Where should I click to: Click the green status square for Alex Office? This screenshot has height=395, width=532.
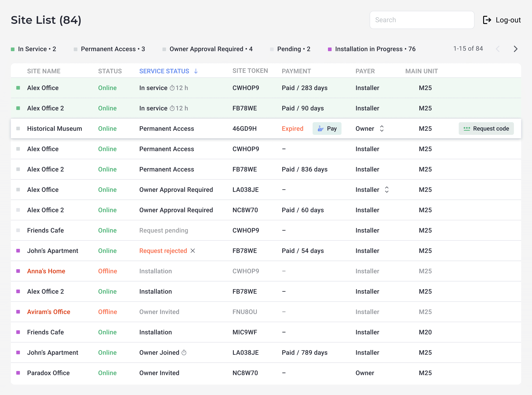tap(18, 88)
